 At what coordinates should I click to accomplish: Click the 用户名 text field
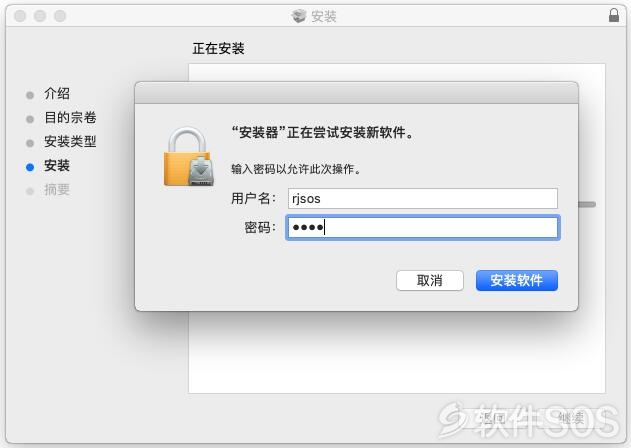(x=423, y=198)
